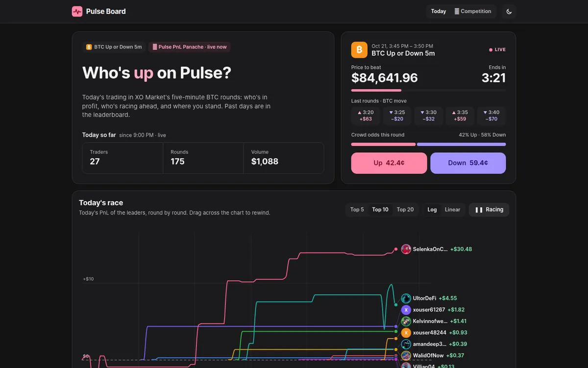Click the Pulse Board title

tap(106, 11)
